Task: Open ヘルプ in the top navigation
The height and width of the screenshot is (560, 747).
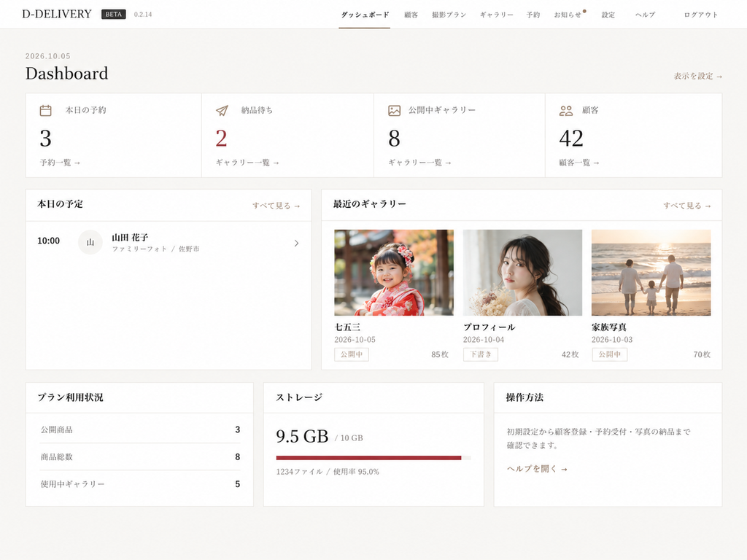Action: click(645, 15)
